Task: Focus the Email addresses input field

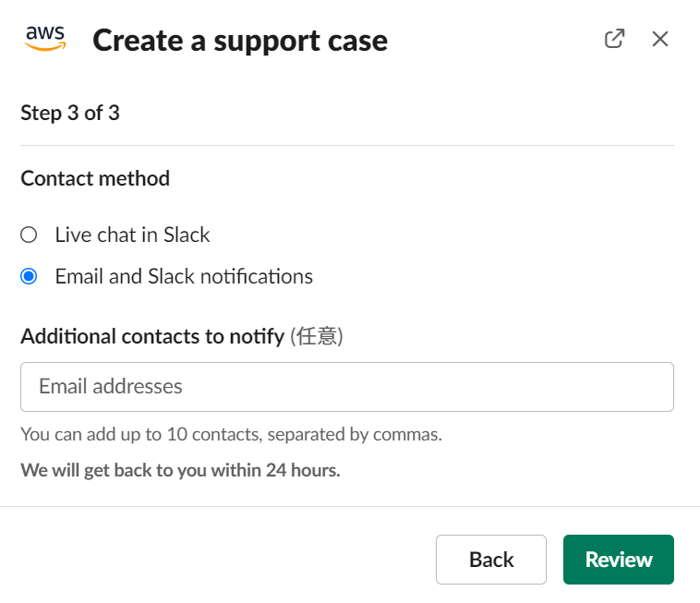Action: pos(347,387)
